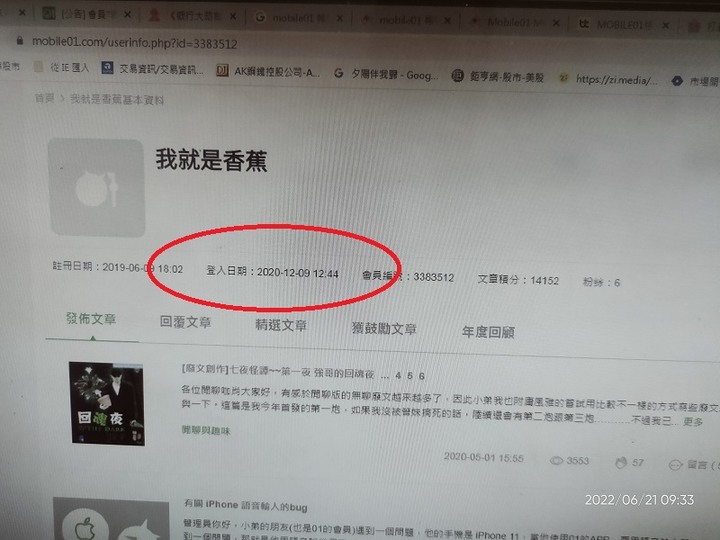Open the 從 IE 匯入 bookmark folder
Screen dimensions: 720x540
click(x=62, y=68)
